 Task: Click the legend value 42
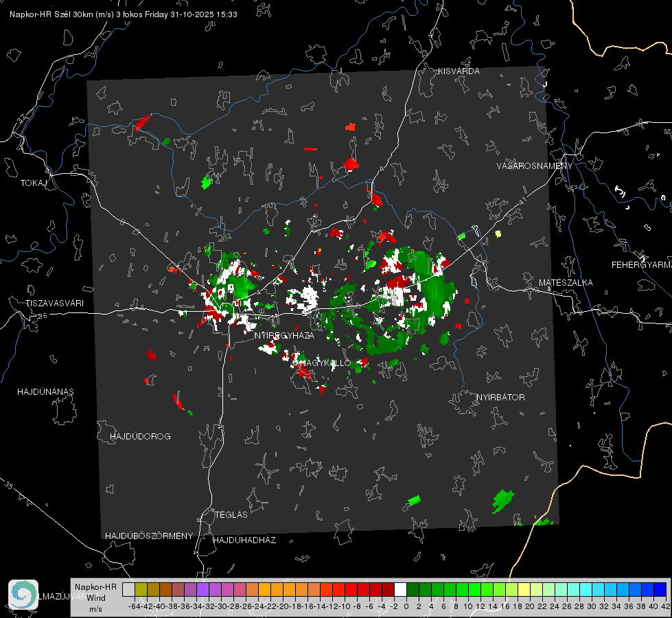coord(665,606)
